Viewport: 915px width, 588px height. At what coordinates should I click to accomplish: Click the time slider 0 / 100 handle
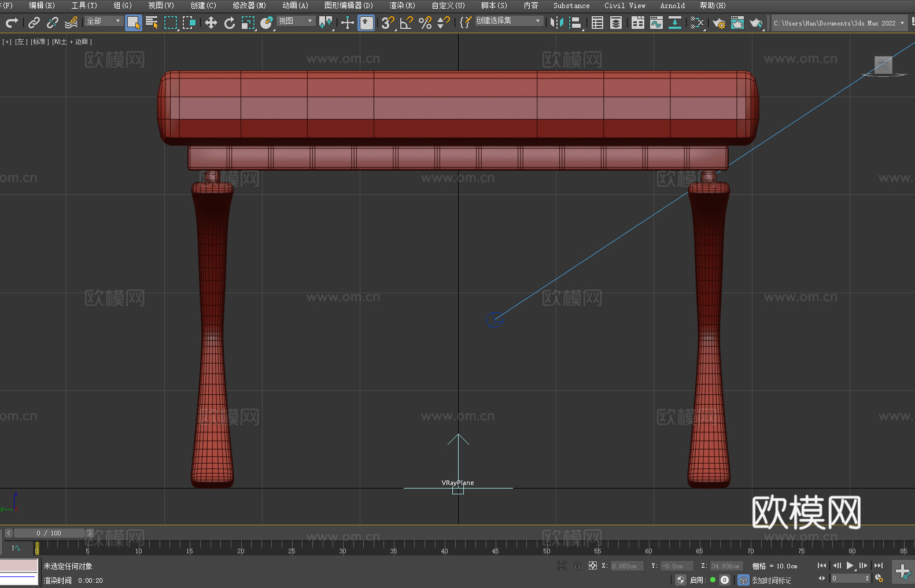click(x=49, y=533)
